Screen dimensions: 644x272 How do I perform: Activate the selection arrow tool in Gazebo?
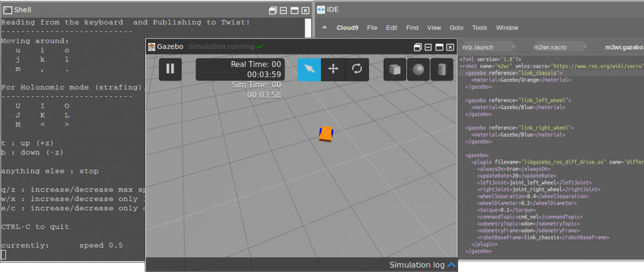coord(309,69)
